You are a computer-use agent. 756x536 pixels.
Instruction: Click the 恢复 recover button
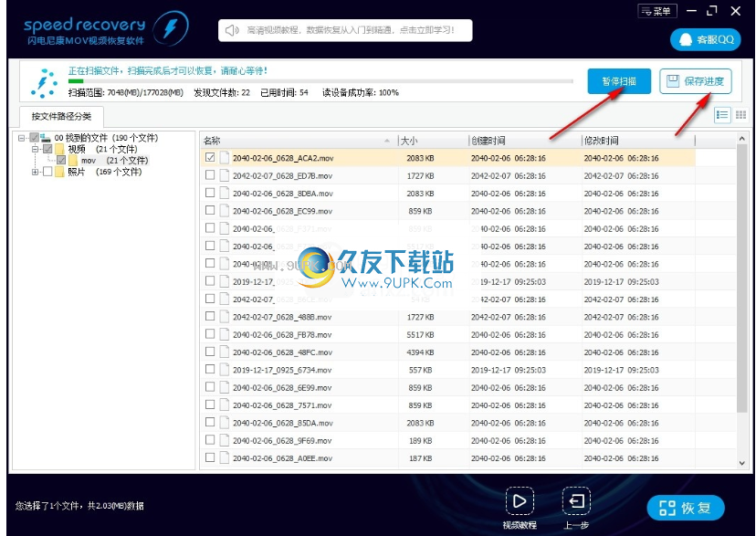(x=686, y=508)
